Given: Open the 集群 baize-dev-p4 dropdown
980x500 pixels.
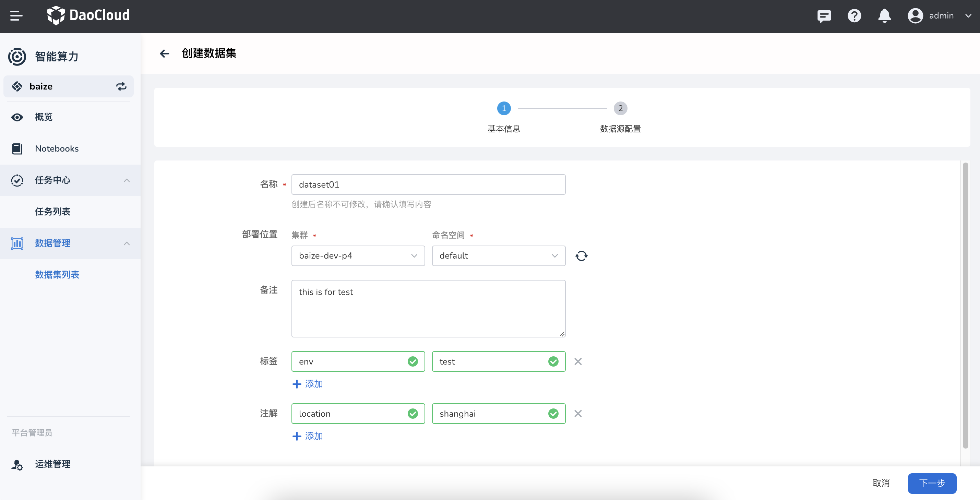Looking at the screenshot, I should (358, 256).
